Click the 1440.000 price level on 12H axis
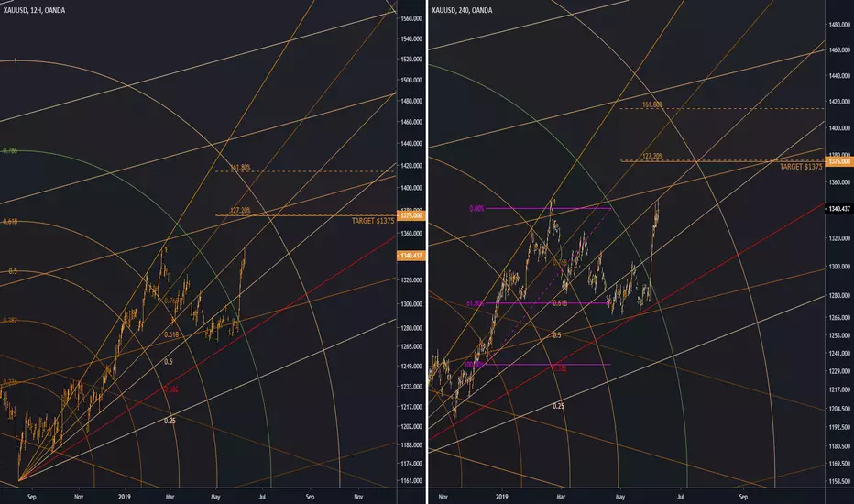The width and height of the screenshot is (854, 504). click(411, 144)
